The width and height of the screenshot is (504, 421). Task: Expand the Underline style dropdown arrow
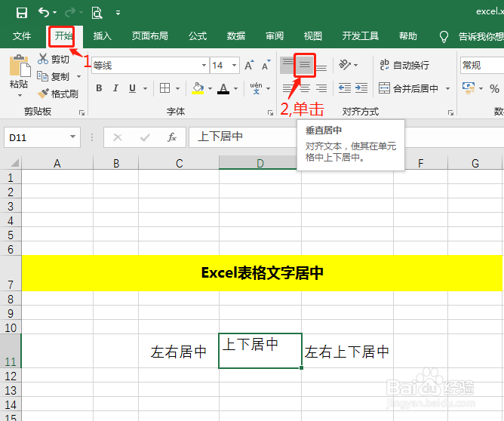click(x=146, y=88)
